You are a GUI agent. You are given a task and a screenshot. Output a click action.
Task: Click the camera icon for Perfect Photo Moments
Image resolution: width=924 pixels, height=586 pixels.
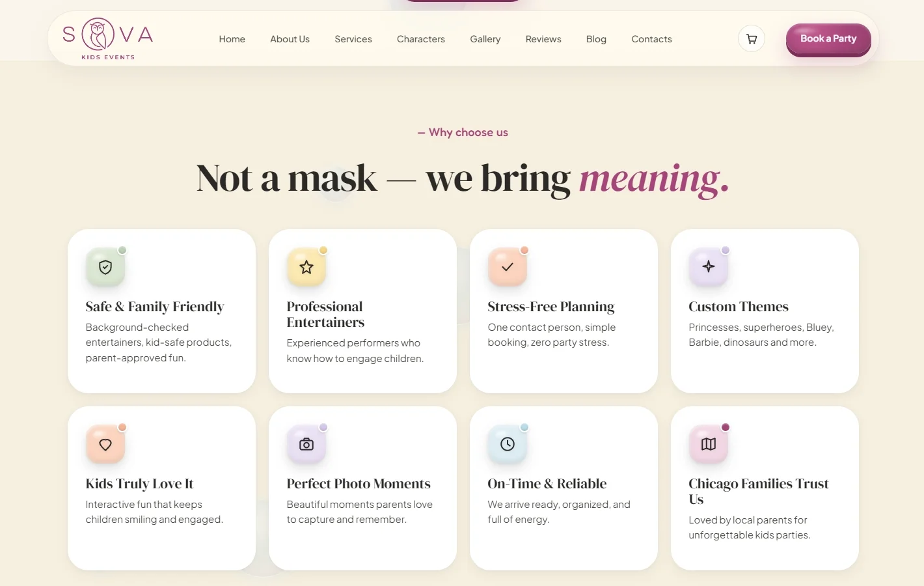(x=306, y=444)
